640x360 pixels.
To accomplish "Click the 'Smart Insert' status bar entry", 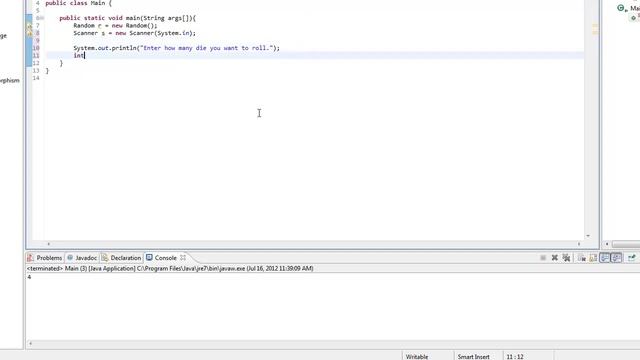I will (473, 357).
